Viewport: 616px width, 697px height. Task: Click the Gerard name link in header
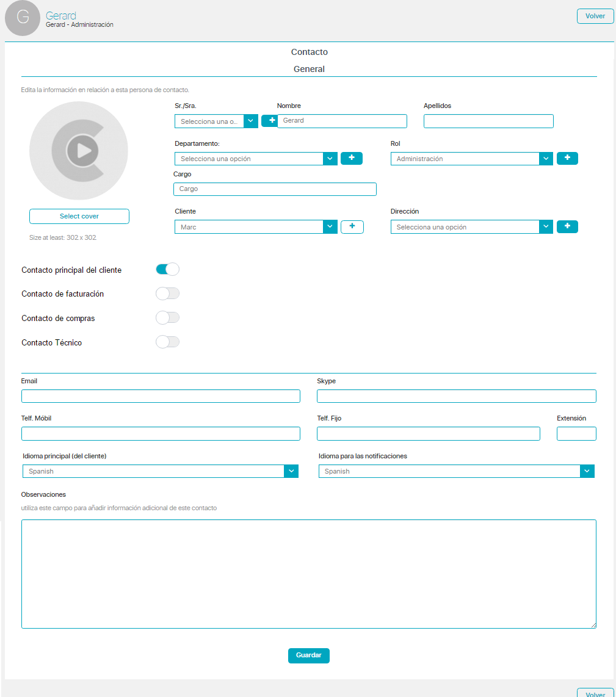pyautogui.click(x=61, y=15)
